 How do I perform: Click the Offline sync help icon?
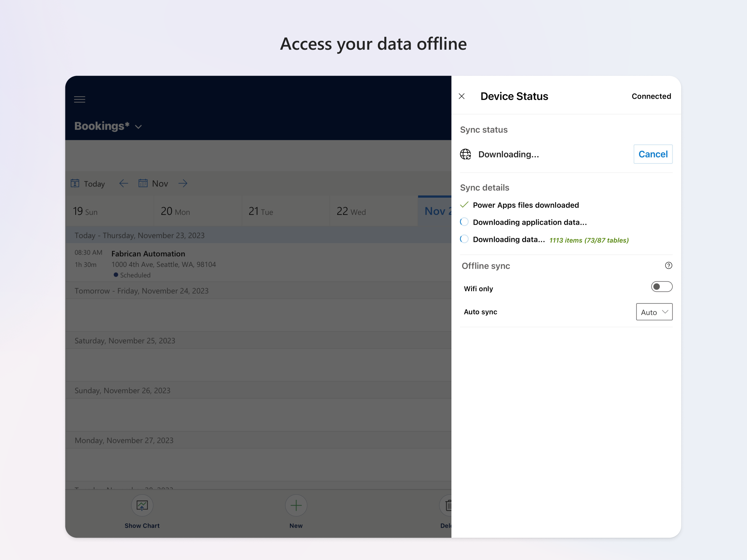tap(668, 266)
